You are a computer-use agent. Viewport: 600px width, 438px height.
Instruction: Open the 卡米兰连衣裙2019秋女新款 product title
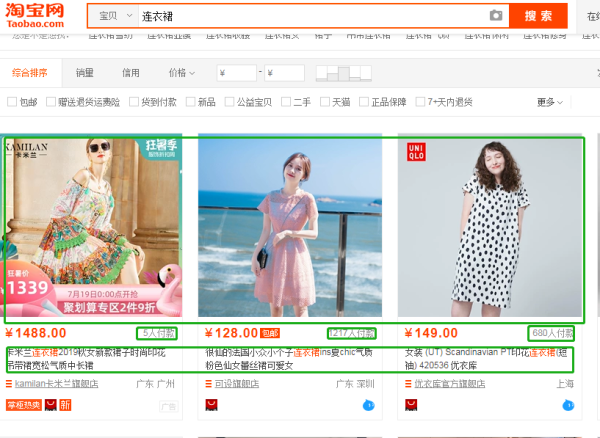click(86, 359)
